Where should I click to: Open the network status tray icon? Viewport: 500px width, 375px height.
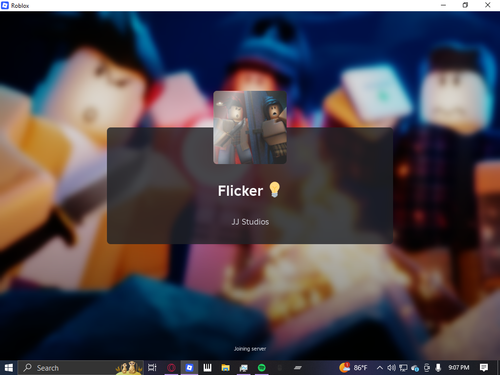pos(403,368)
